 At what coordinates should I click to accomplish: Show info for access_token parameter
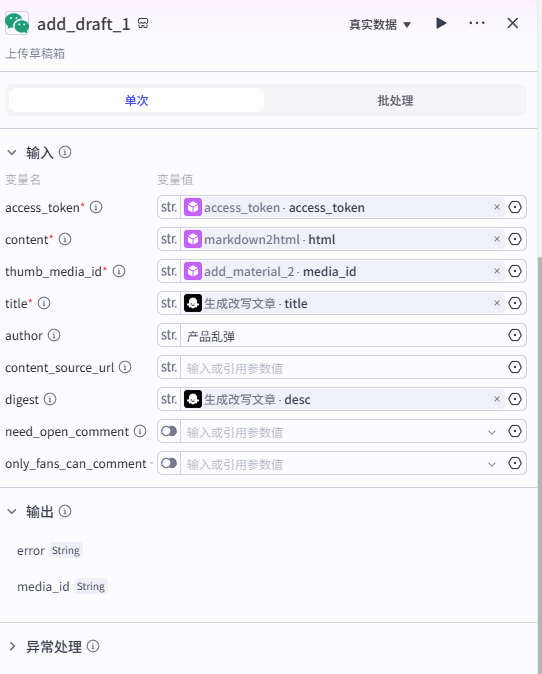pyautogui.click(x=96, y=207)
